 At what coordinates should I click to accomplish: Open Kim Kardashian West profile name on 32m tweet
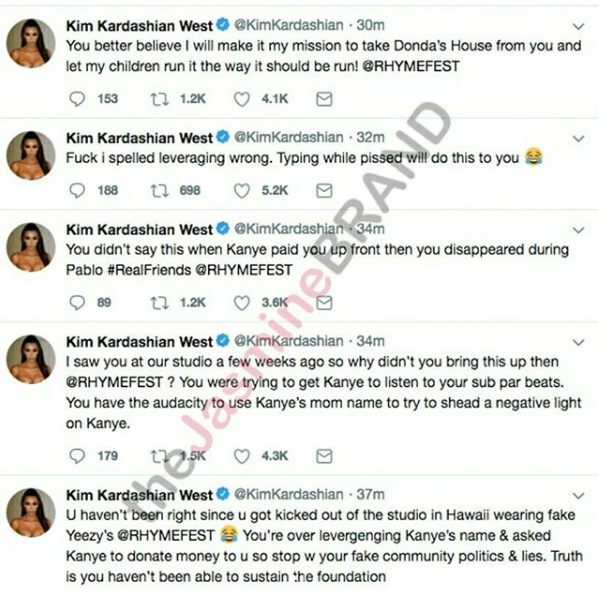click(139, 138)
